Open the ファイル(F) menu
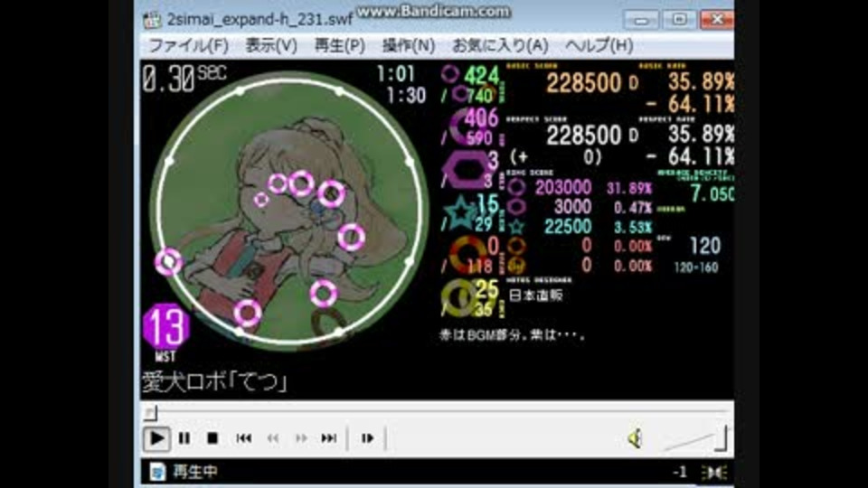The height and width of the screenshot is (488, 868). pyautogui.click(x=188, y=45)
